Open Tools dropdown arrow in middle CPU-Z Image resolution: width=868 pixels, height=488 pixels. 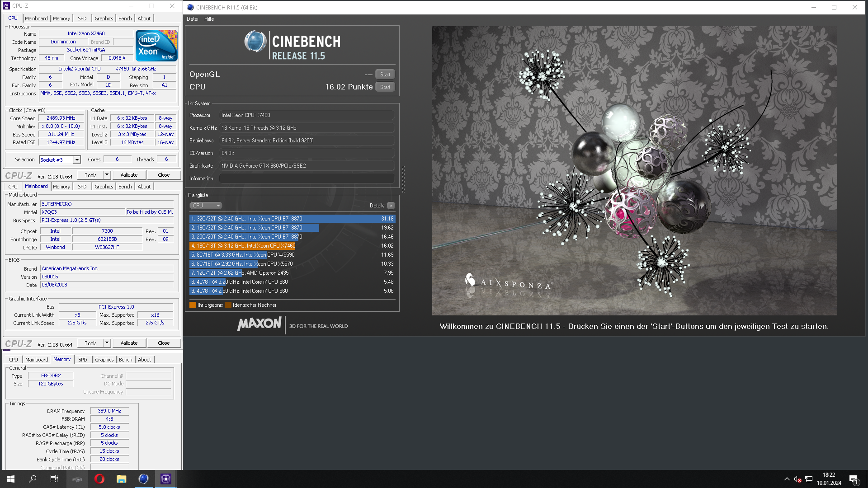107,343
